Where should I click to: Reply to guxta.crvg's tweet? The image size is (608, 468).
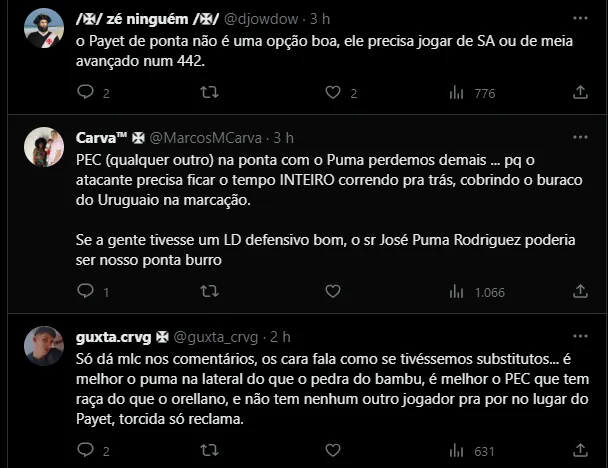click(x=86, y=451)
